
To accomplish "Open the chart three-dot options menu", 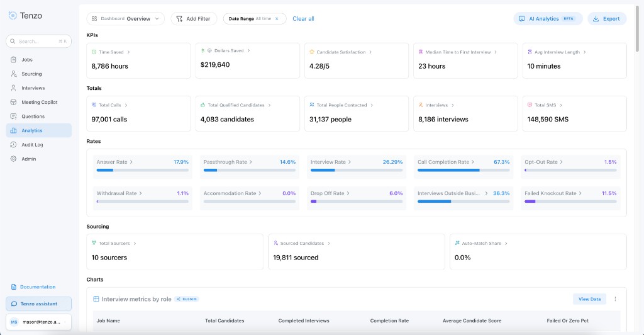I will click(x=615, y=299).
